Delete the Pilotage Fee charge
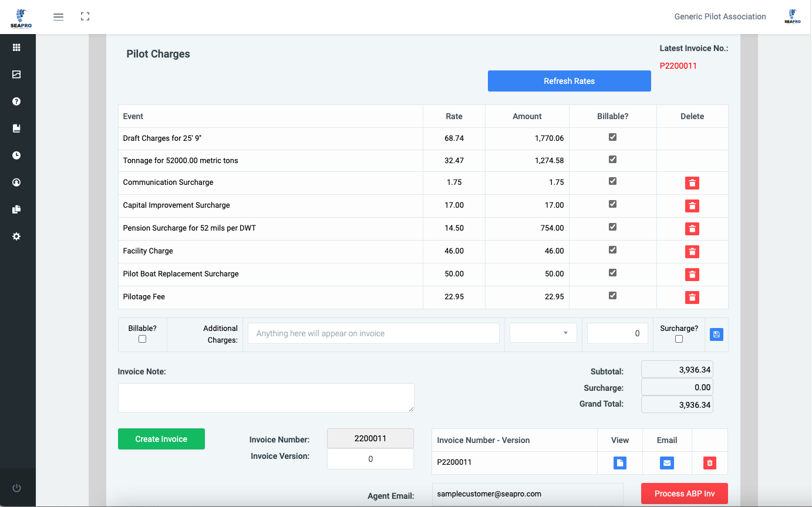 pyautogui.click(x=692, y=298)
